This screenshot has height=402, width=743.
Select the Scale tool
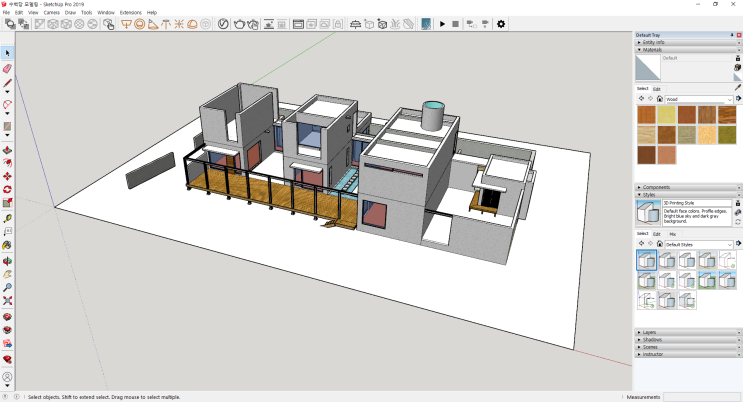[x=7, y=203]
